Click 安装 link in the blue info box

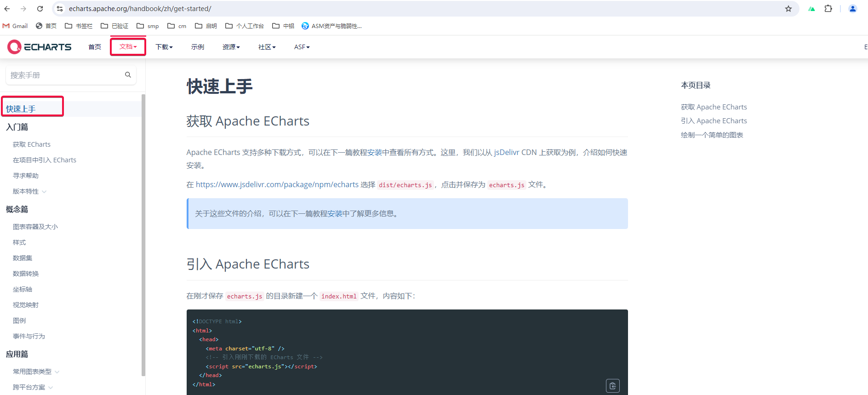click(335, 213)
